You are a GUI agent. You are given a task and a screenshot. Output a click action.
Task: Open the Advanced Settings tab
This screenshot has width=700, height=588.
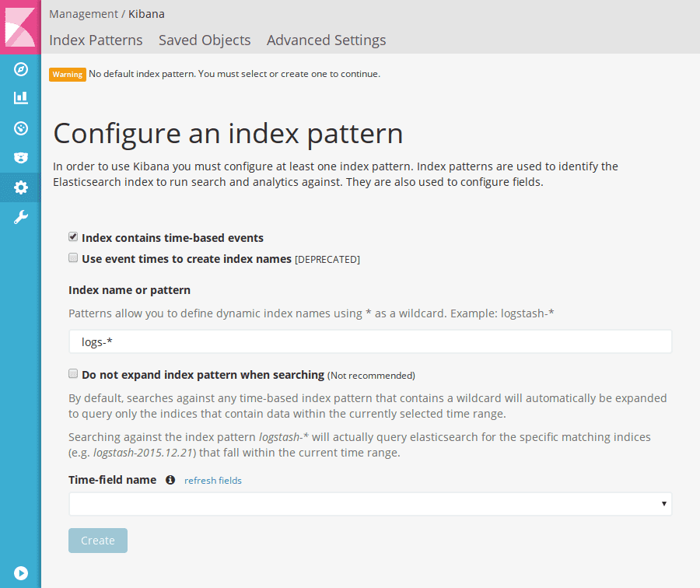tap(327, 40)
